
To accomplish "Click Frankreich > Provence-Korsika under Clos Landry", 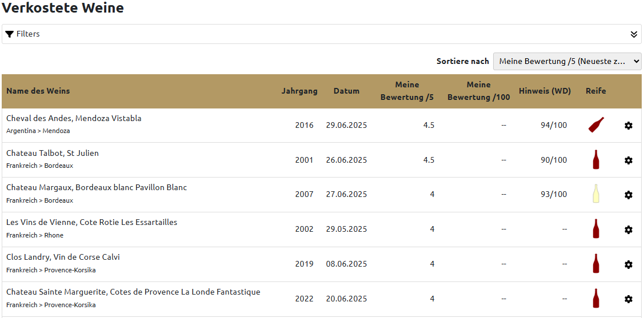I will point(51,270).
